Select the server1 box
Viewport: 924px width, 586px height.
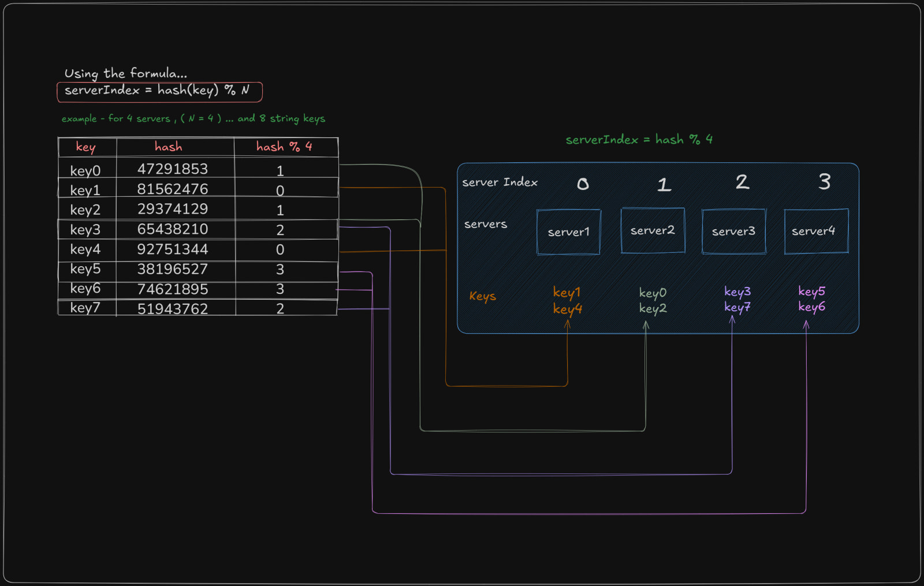click(x=569, y=232)
